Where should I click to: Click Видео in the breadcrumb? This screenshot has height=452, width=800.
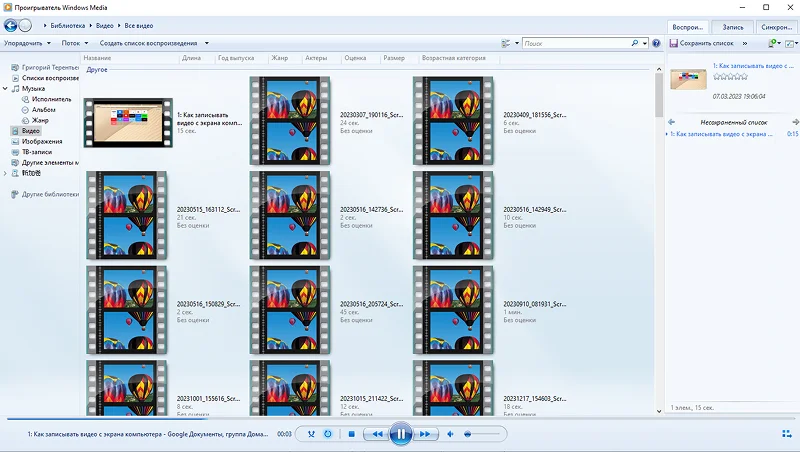105,26
